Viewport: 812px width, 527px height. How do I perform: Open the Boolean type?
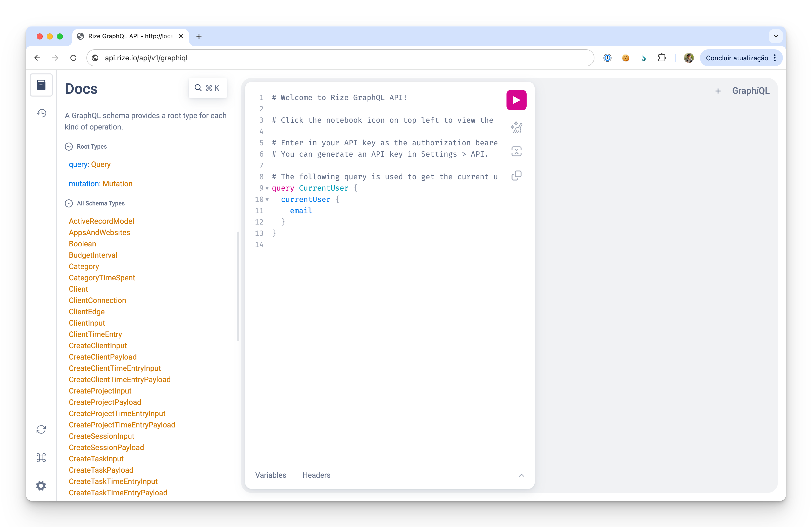[82, 244]
